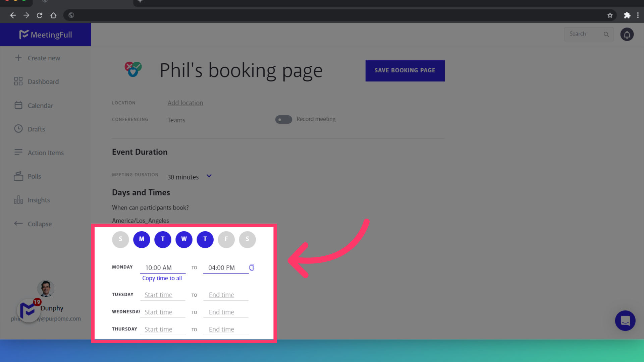
Task: Click the Friday day selector
Action: (x=226, y=239)
